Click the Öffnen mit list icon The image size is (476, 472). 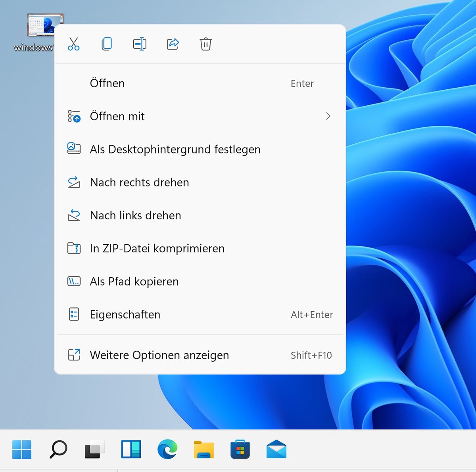point(74,116)
